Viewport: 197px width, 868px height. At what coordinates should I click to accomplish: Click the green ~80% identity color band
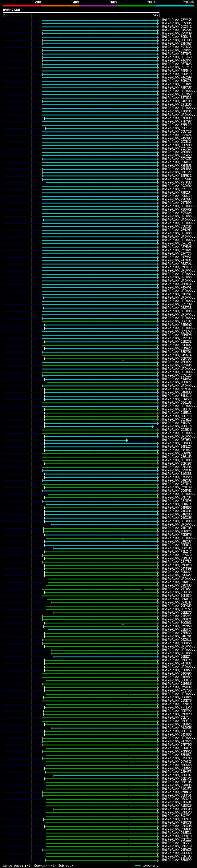(x=137, y=6)
